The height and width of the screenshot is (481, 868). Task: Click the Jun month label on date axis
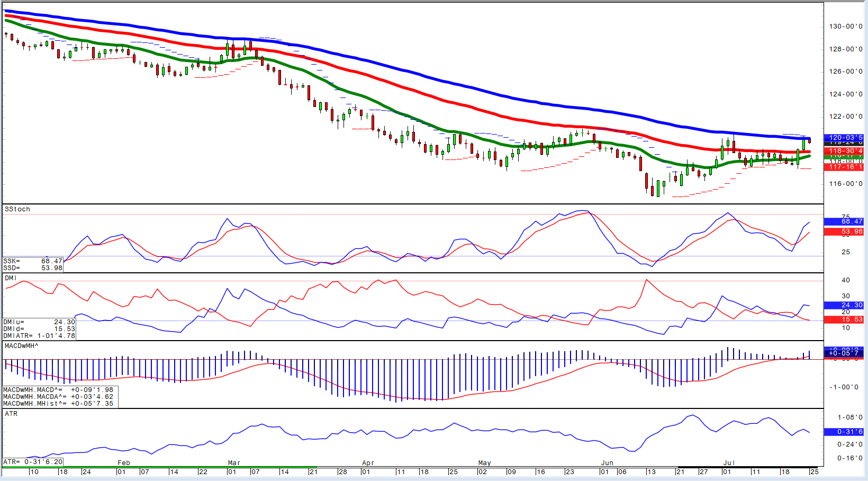coord(607,463)
